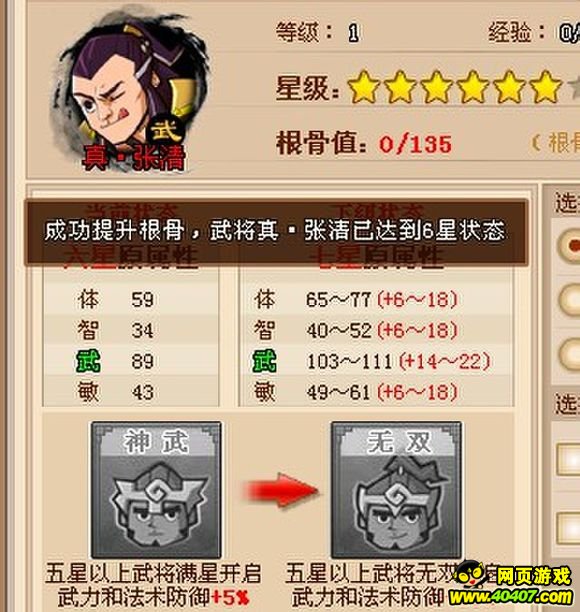
Task: Click the 武 badge on hero portrait
Action: click(167, 130)
